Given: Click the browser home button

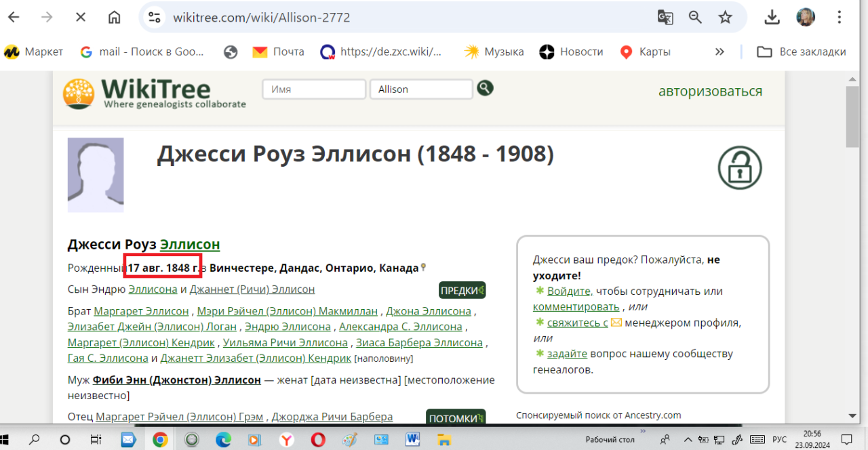Looking at the screenshot, I should tap(115, 18).
